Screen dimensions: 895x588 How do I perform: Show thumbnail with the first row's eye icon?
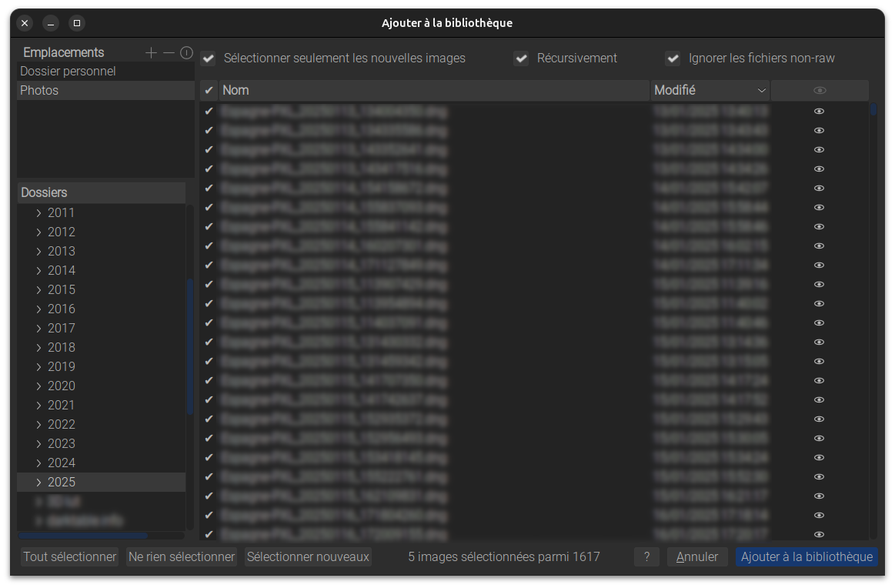click(820, 111)
